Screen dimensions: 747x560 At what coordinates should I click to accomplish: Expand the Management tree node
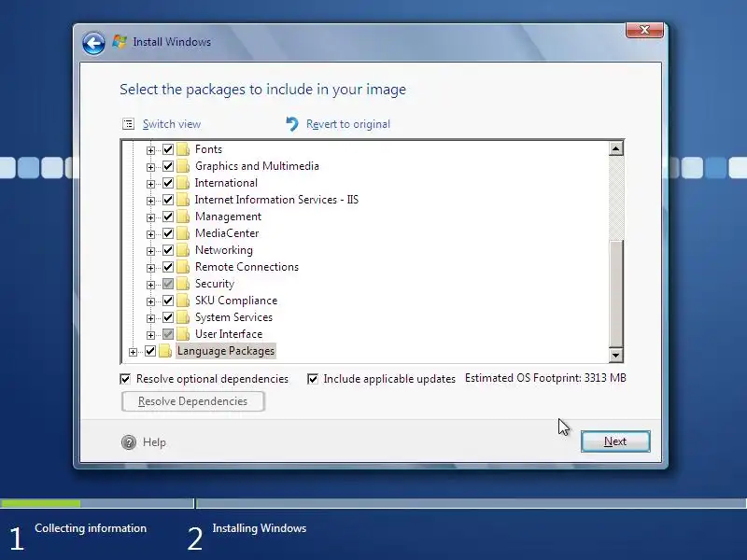(150, 217)
